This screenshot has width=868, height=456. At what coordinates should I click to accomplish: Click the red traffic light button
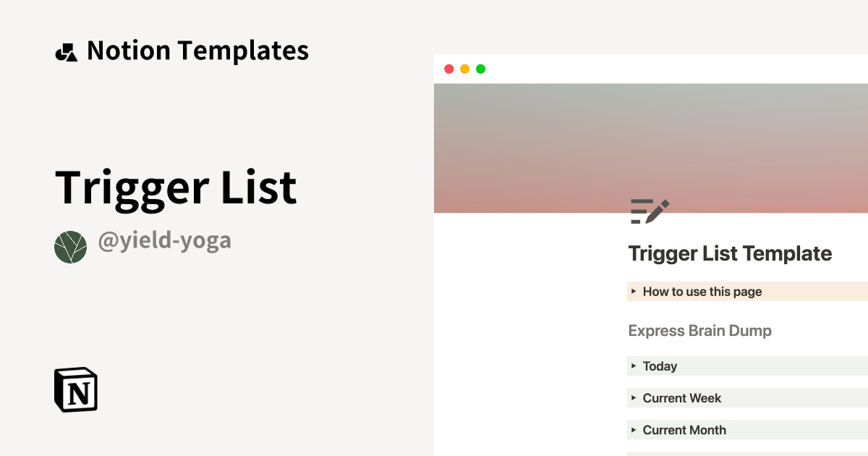click(448, 68)
